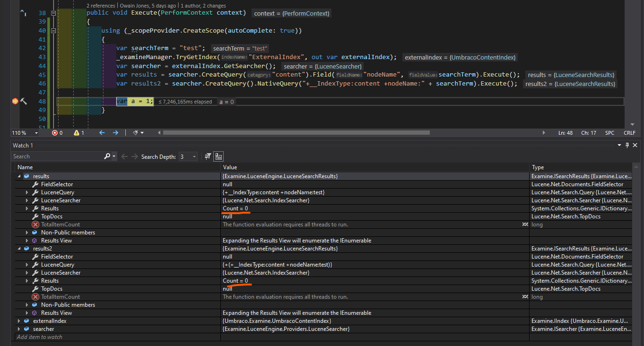Expand LuceneQuery under results
Viewport: 644px width, 346px height.
[27, 192]
